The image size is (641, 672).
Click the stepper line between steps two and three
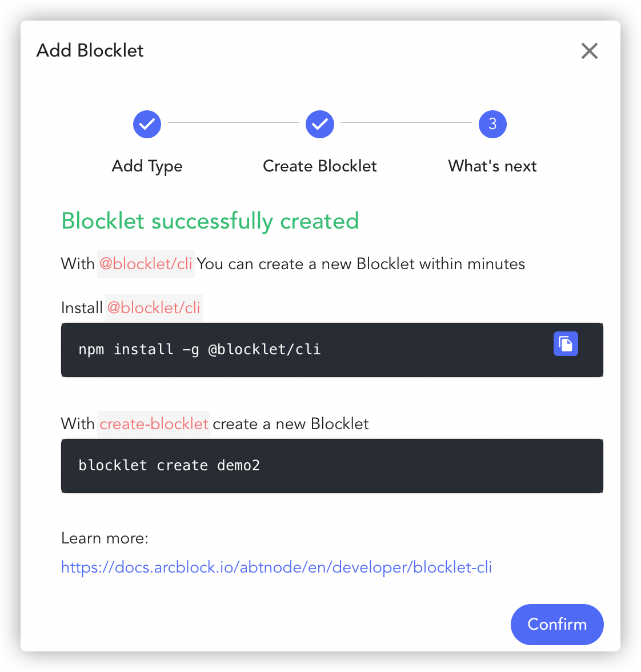click(x=406, y=122)
